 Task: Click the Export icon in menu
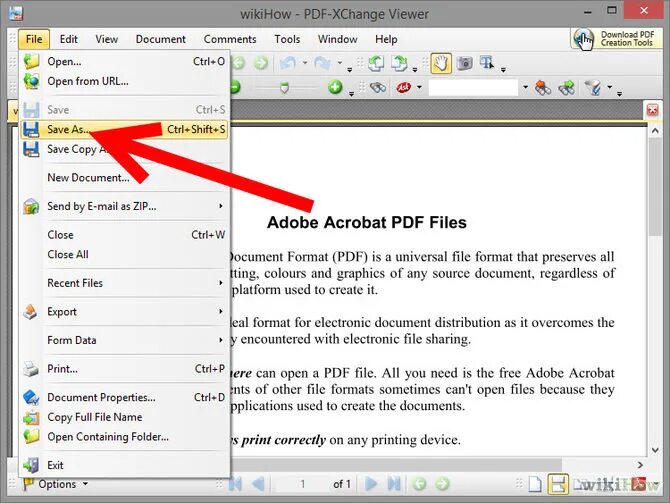(x=30, y=312)
